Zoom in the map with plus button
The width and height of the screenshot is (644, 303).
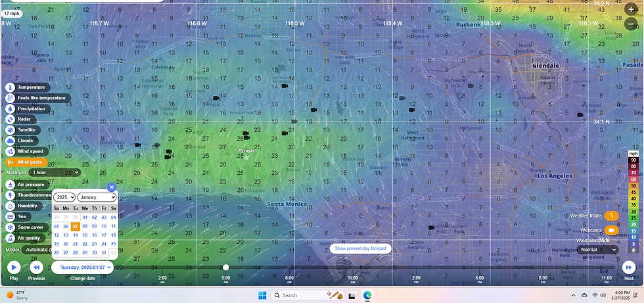(631, 9)
